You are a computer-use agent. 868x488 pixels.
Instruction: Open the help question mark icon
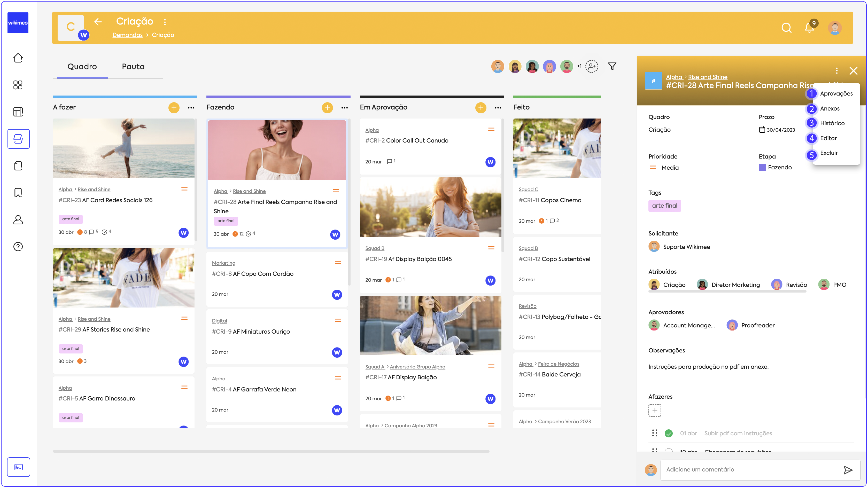(x=18, y=247)
